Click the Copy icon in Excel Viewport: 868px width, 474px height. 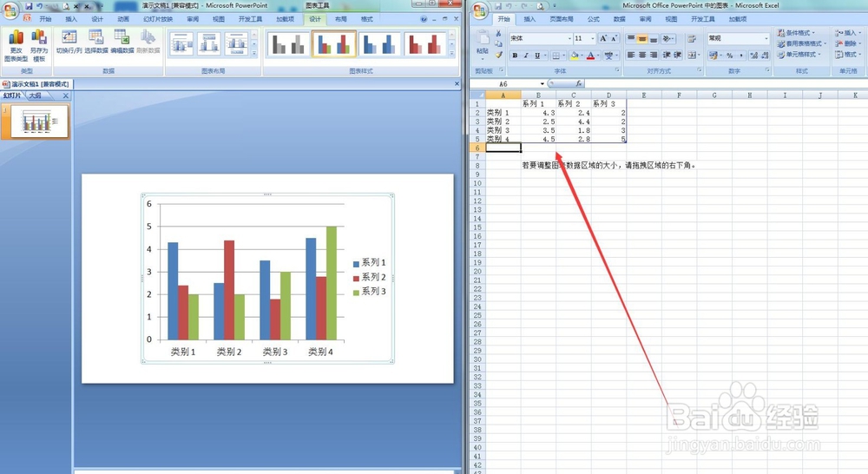498,43
